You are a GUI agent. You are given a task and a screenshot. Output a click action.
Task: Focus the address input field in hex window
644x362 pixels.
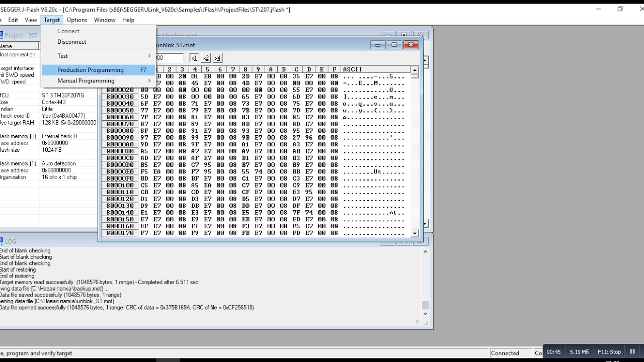coord(169,58)
